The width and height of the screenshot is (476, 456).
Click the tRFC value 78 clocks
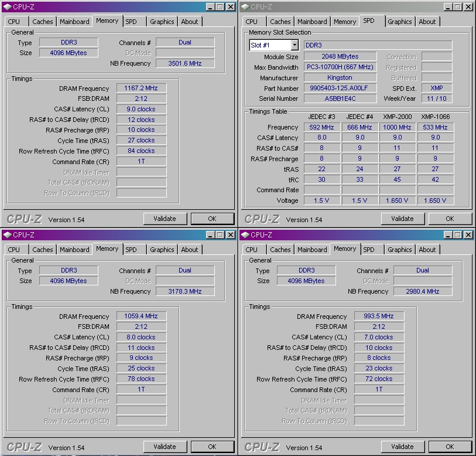click(x=141, y=379)
